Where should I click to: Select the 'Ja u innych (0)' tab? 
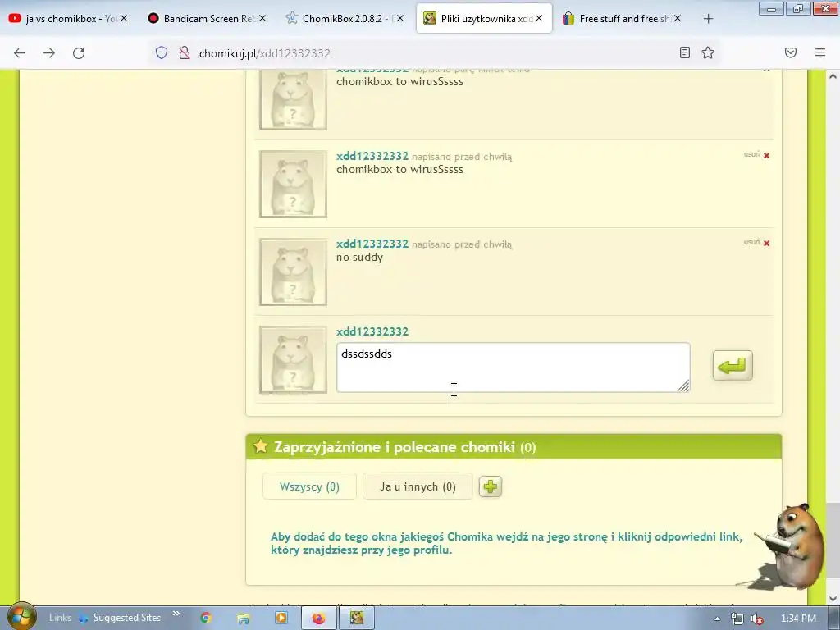pyautogui.click(x=418, y=486)
